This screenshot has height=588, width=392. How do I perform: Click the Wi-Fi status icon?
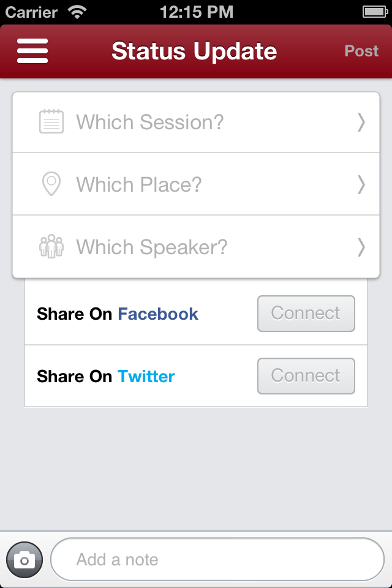coord(77,12)
